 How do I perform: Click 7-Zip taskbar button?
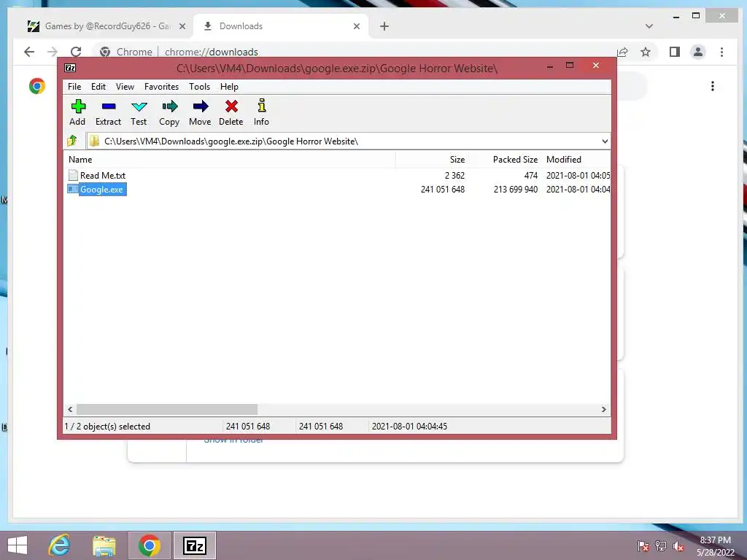coord(194,545)
